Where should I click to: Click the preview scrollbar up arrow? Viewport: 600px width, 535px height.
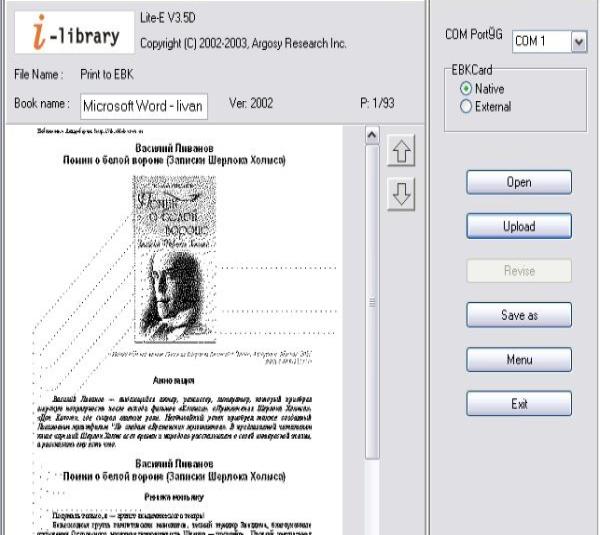point(372,135)
